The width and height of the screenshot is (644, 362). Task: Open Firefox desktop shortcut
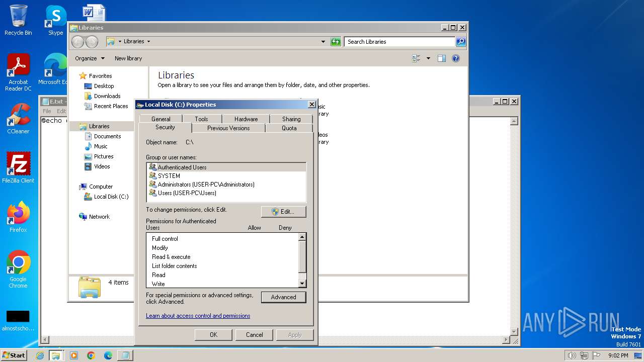[x=18, y=217]
